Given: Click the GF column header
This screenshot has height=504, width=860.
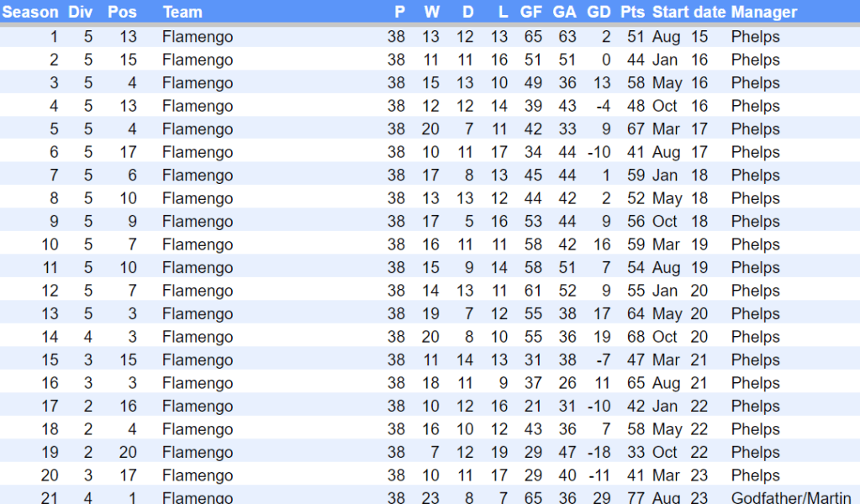Looking at the screenshot, I should 531,13.
